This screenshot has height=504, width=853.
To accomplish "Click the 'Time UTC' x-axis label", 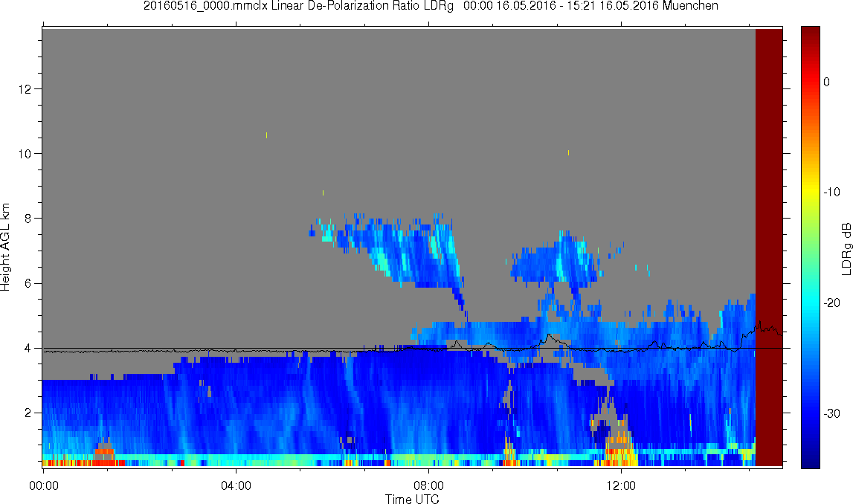I will pyautogui.click(x=412, y=499).
